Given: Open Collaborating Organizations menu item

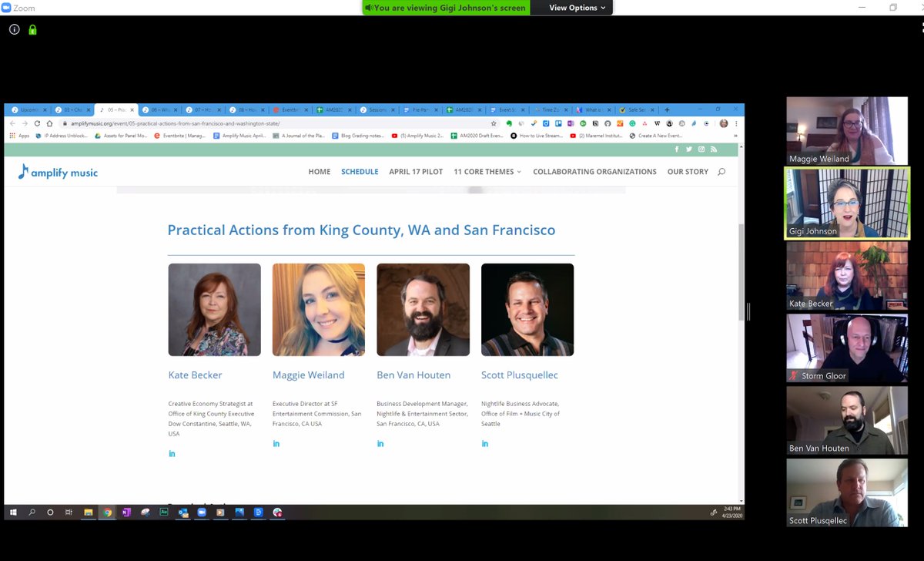Looking at the screenshot, I should [594, 172].
